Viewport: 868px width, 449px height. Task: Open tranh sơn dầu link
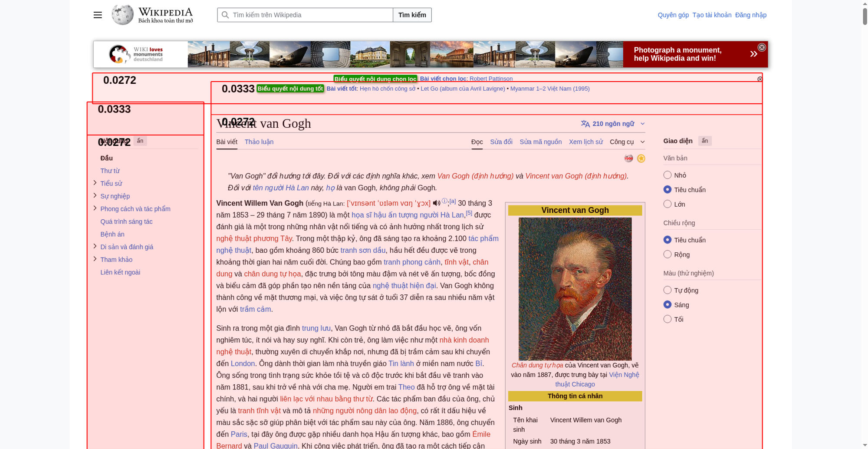pyautogui.click(x=363, y=250)
